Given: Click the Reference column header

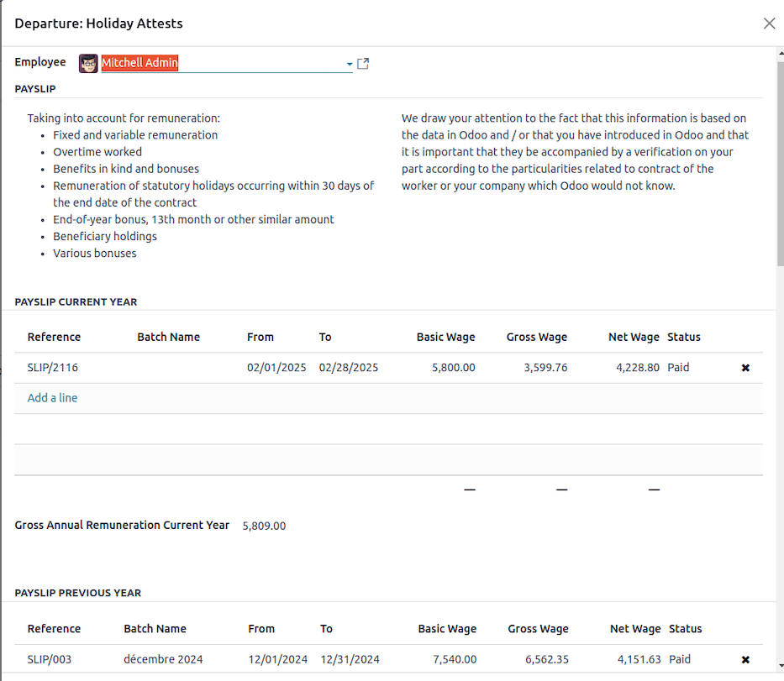Looking at the screenshot, I should coord(54,337).
